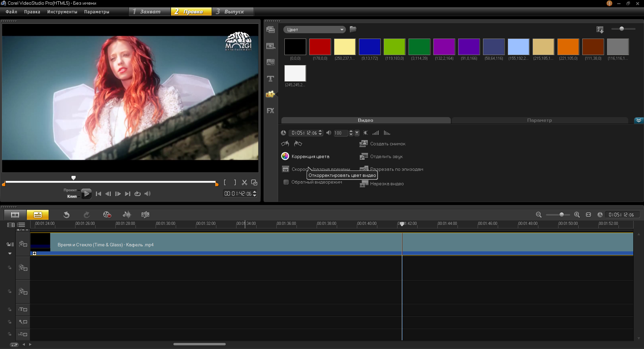Click Коррекция цвета
The width and height of the screenshot is (644, 349).
[305, 156]
